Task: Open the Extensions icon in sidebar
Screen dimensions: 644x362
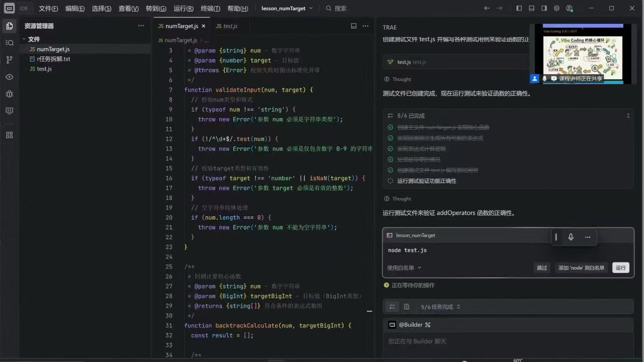Action: pos(9,135)
